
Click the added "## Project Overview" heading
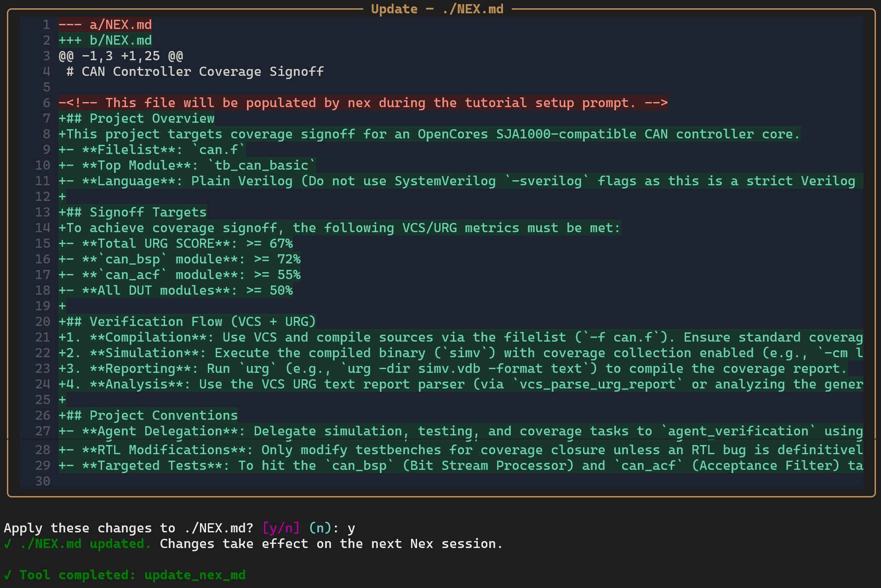(137, 119)
